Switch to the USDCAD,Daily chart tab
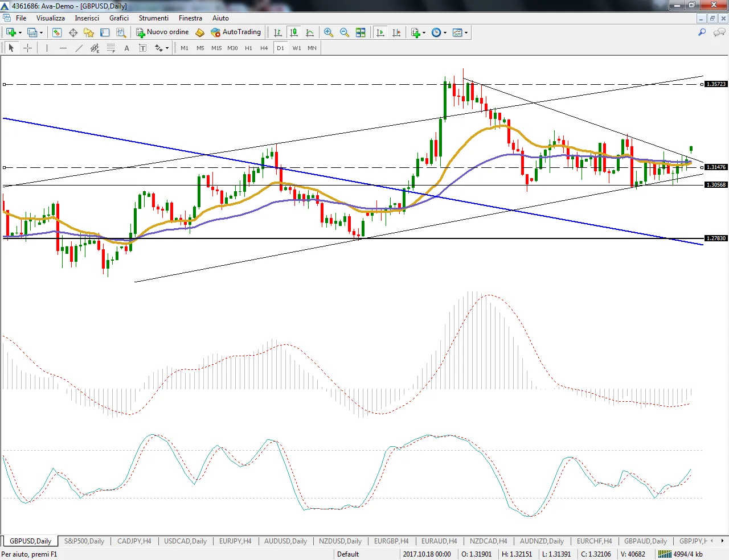 click(x=186, y=541)
